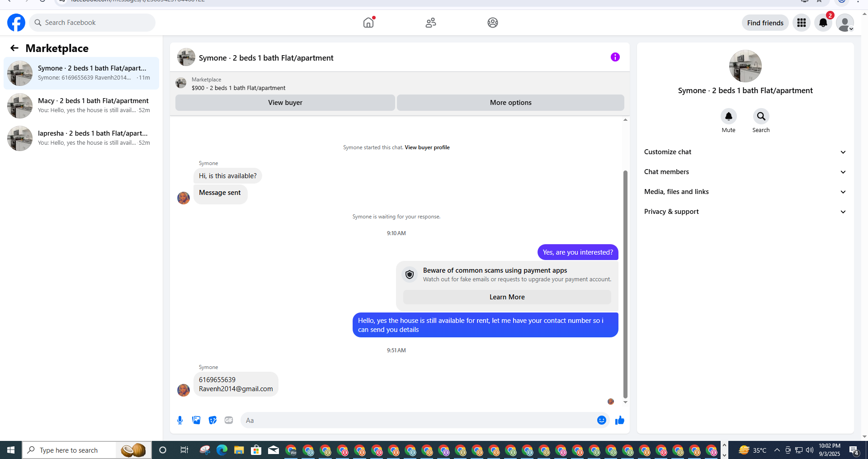Open Task View on the taskbar
The height and width of the screenshot is (459, 868).
point(184,450)
